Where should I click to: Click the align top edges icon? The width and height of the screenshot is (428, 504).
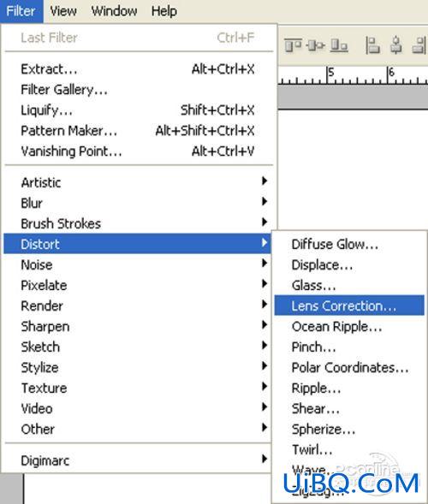pyautogui.click(x=293, y=45)
